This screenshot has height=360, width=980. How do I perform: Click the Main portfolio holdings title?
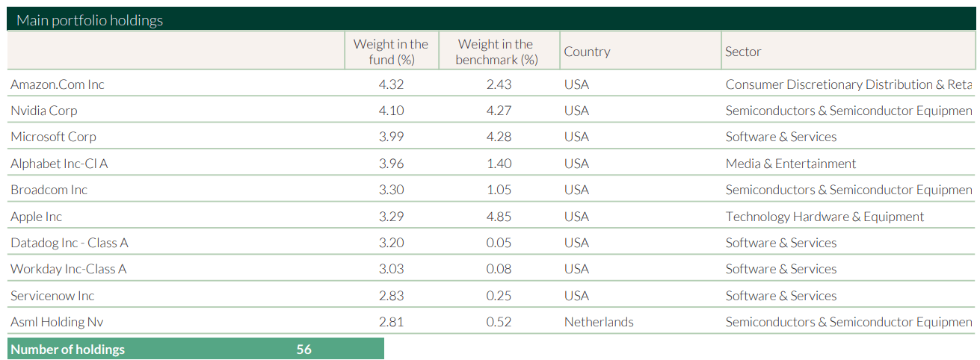point(90,20)
